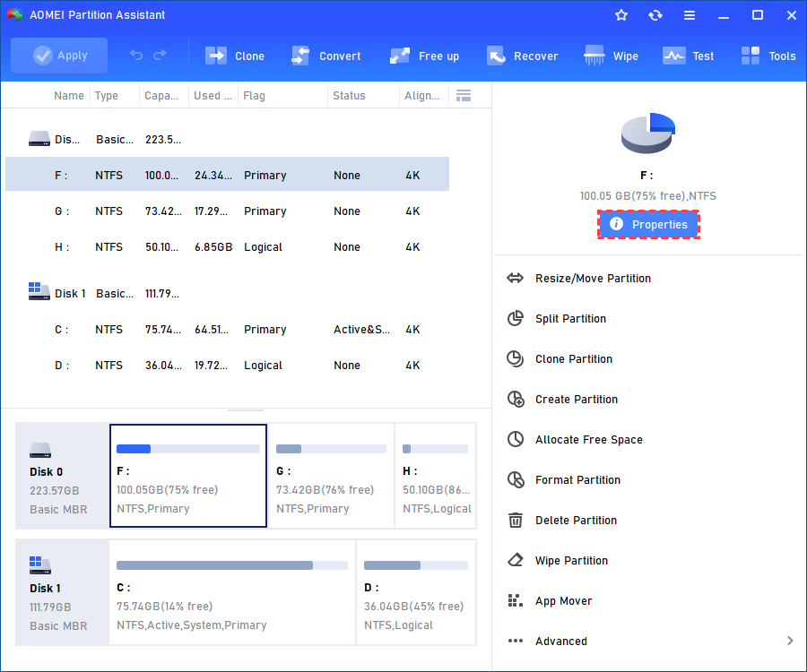The image size is (807, 672).
Task: Click the 6.85GB used cell for H:
Action: (213, 246)
